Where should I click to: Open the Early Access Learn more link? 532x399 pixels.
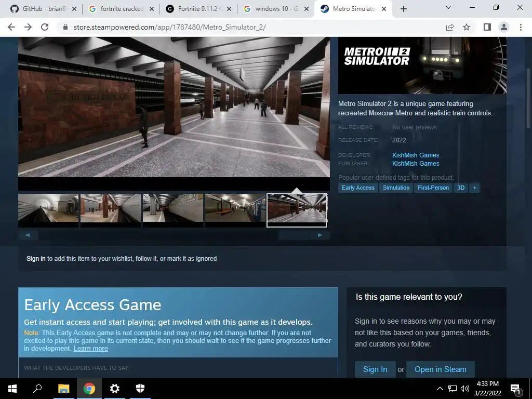pos(90,349)
